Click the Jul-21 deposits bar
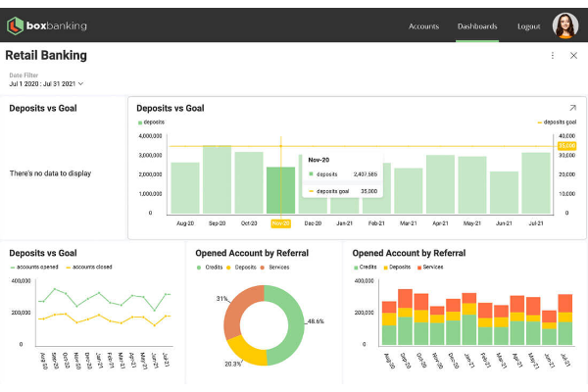588x392 pixels. [x=536, y=184]
